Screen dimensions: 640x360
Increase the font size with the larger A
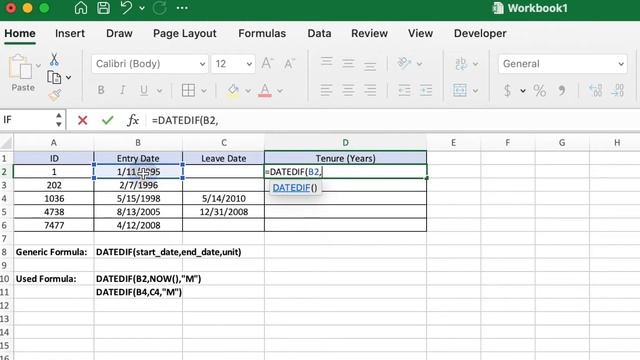(267, 64)
